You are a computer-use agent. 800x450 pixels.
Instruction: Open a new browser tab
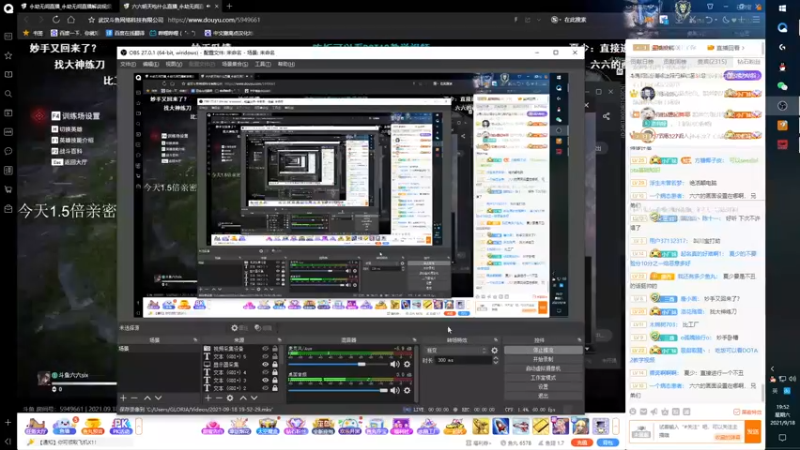point(229,6)
